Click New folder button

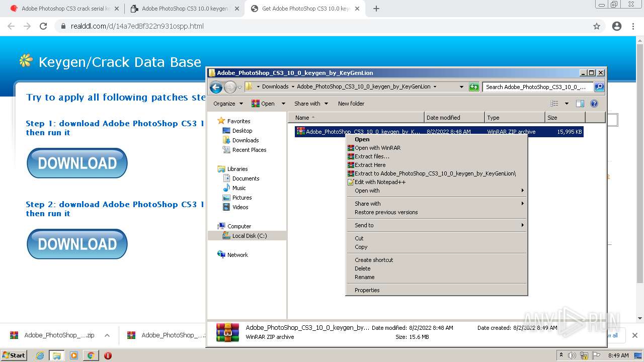(x=351, y=104)
